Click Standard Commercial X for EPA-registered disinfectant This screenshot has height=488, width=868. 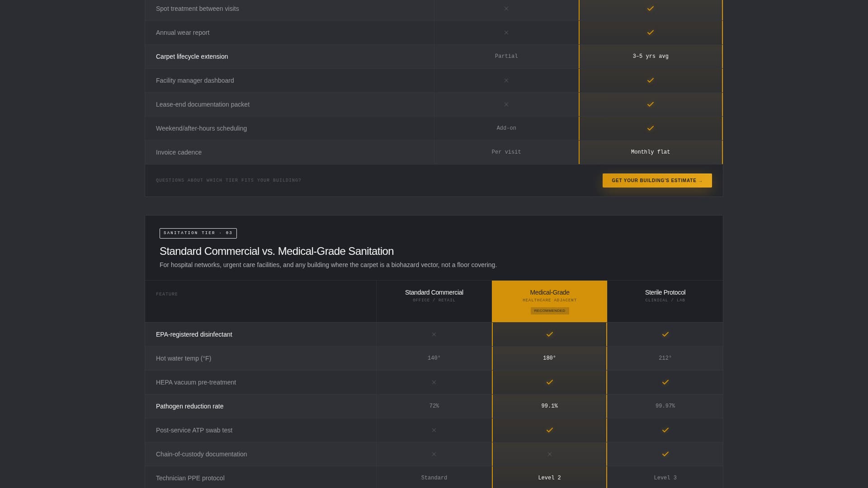pyautogui.click(x=434, y=334)
